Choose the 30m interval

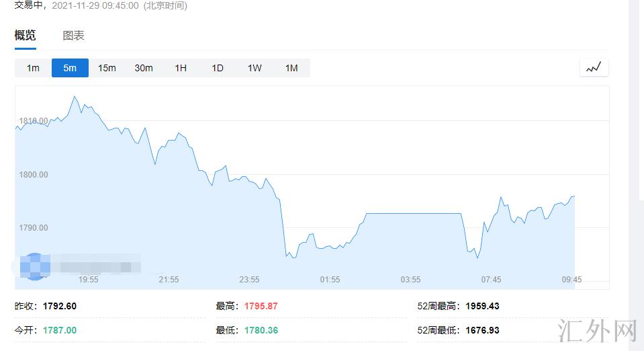[x=144, y=68]
